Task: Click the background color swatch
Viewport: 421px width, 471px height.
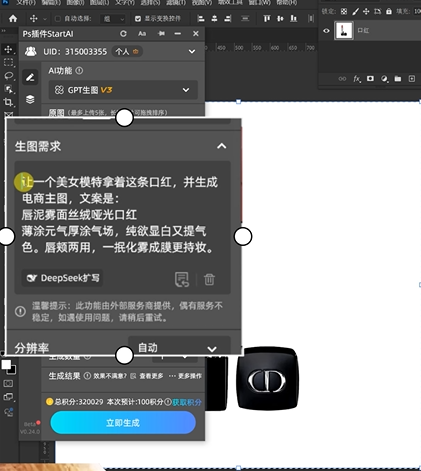Action: (x=13, y=370)
